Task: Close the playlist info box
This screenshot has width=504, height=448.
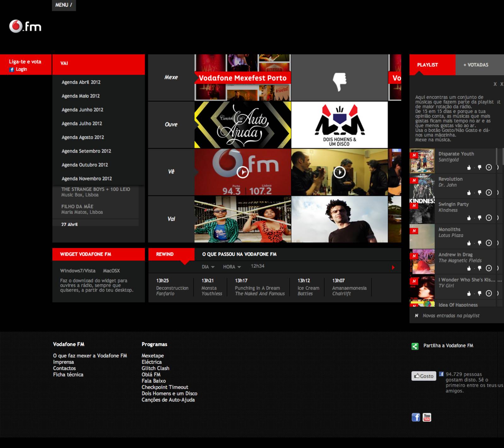Action: 495,84
